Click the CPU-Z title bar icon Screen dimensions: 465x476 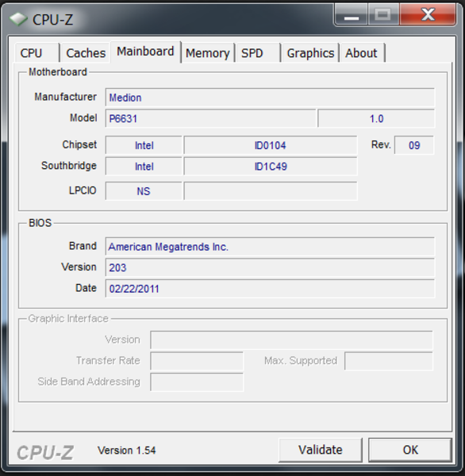18,20
